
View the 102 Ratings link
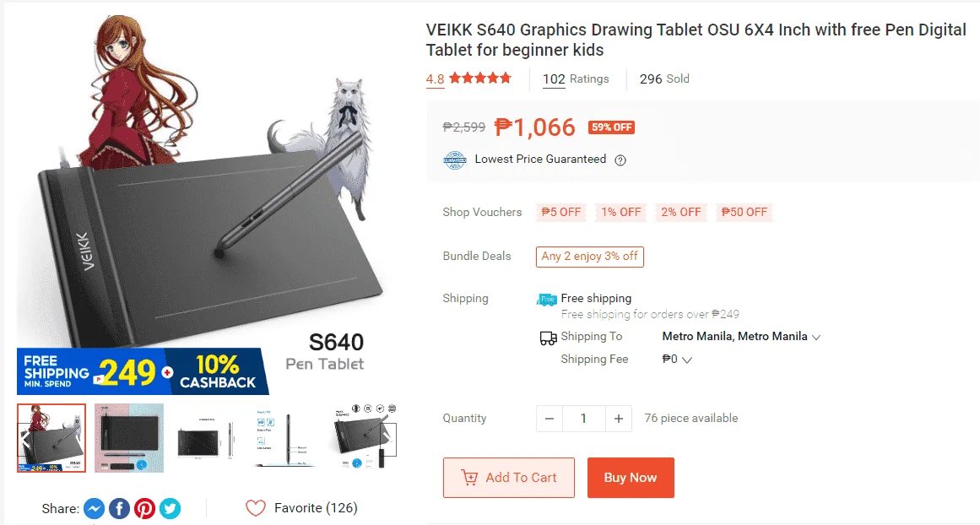pos(576,79)
